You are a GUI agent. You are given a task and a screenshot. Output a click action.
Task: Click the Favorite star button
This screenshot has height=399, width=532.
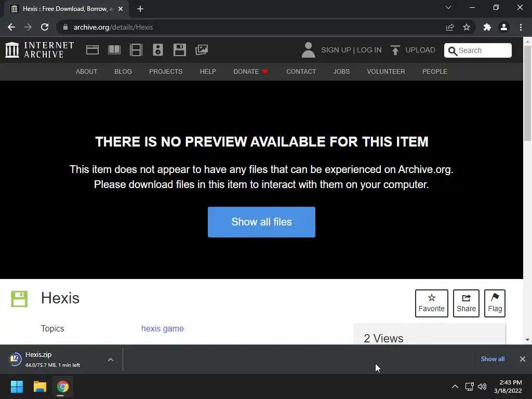pos(432,303)
